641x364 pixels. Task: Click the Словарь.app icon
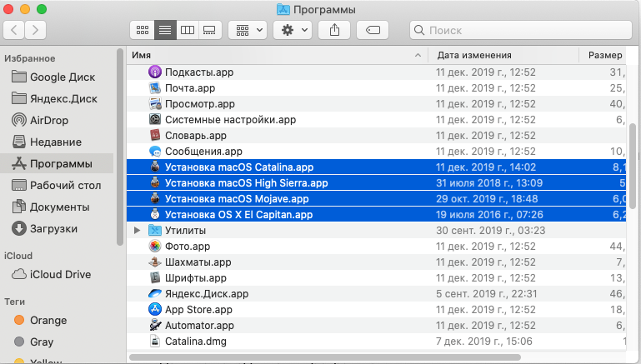click(155, 135)
